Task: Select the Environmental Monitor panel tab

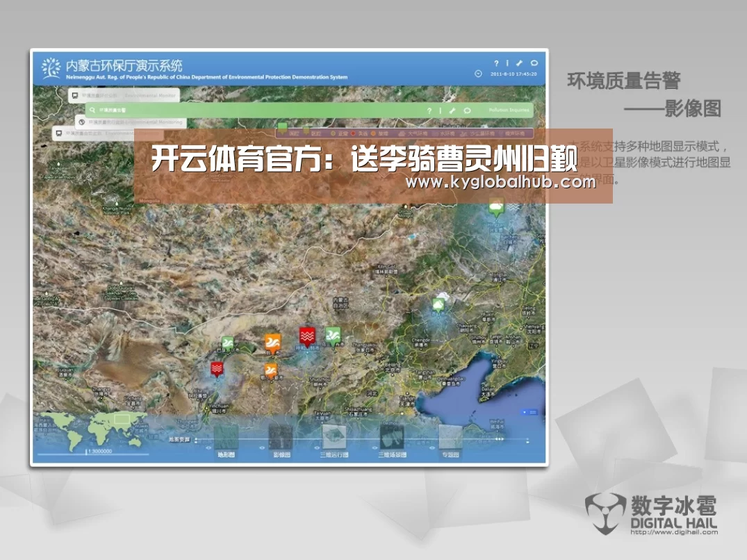Action: 124,95
